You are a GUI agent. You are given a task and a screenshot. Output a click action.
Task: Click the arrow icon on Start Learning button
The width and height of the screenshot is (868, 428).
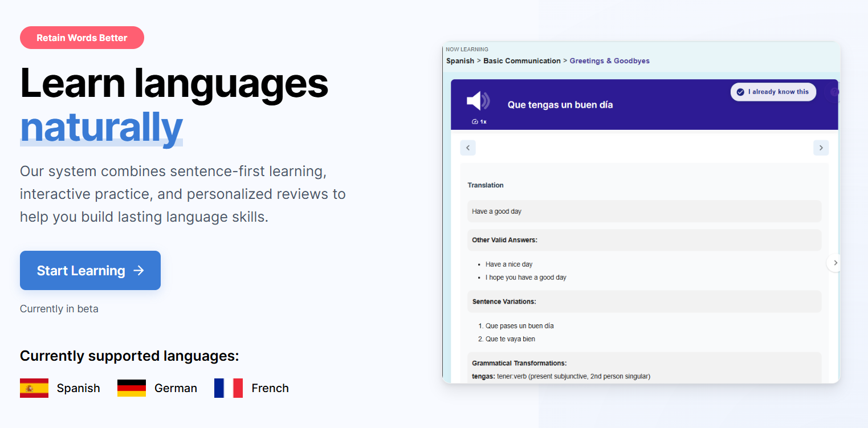138,271
